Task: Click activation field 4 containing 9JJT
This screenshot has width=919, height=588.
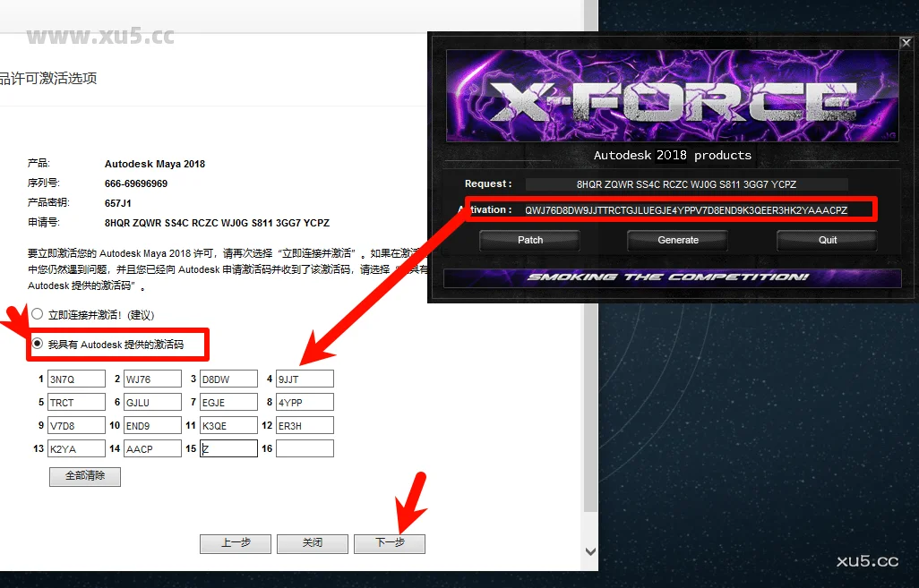Action: click(x=305, y=379)
